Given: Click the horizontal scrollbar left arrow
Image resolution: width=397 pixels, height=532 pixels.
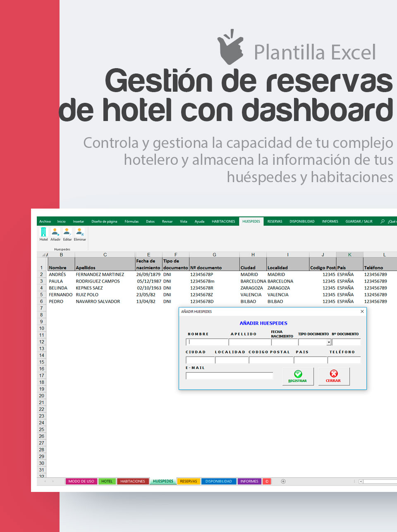Looking at the screenshot, I should click(361, 481).
